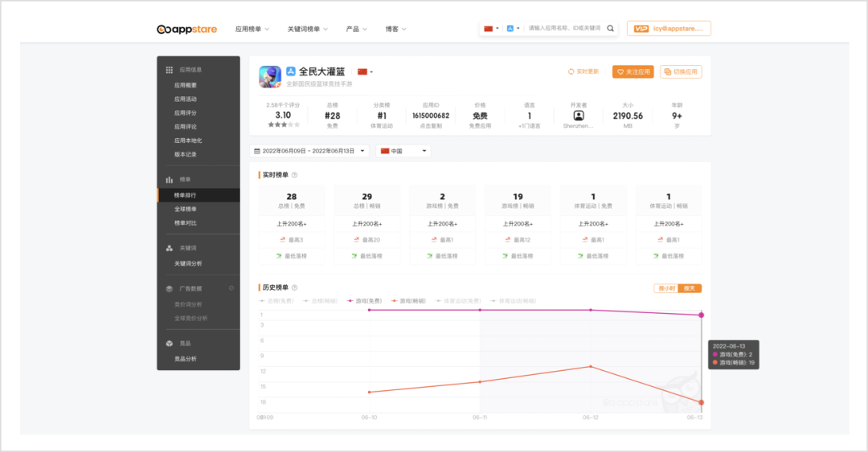This screenshot has height=452, width=868.
Task: Open the VIP account icy@appstare button
Action: pyautogui.click(x=669, y=28)
